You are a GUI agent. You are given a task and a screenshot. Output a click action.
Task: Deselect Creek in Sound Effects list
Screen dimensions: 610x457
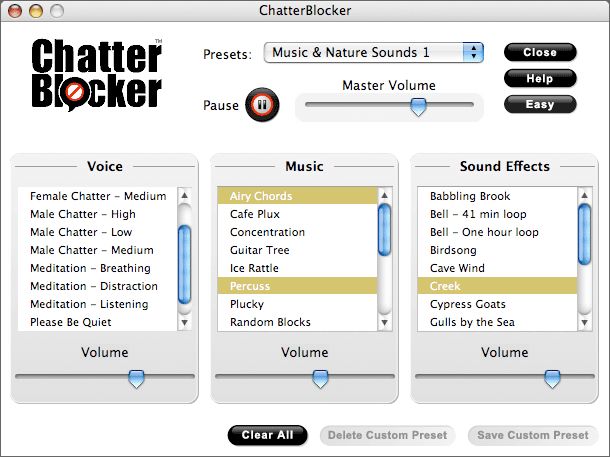pos(497,286)
